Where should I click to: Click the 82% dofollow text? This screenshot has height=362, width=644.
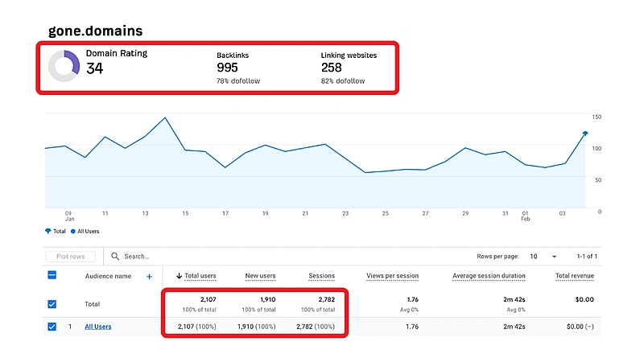(343, 81)
